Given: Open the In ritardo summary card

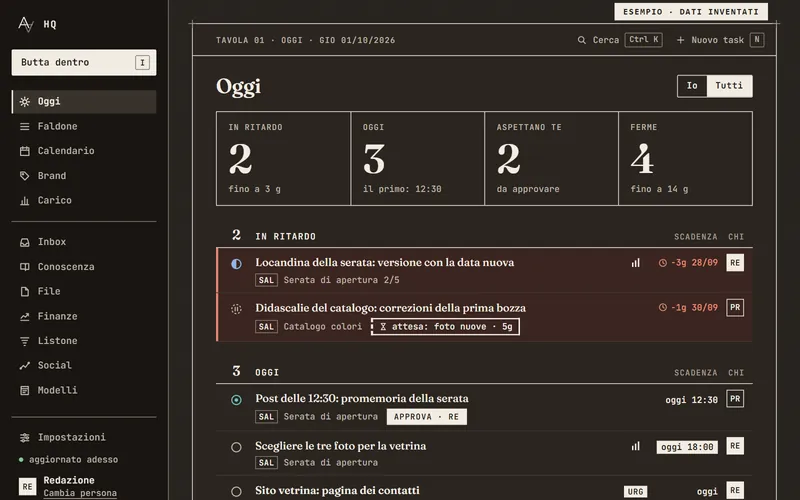Looking at the screenshot, I should [x=284, y=159].
